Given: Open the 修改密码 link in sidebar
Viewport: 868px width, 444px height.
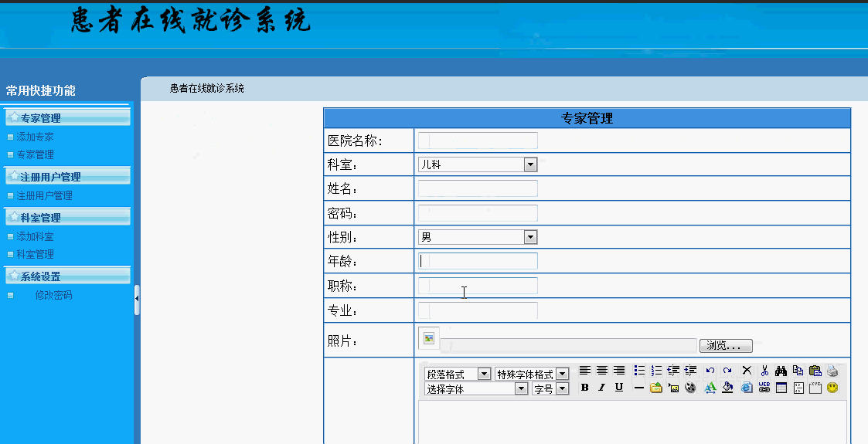Looking at the screenshot, I should (x=53, y=295).
